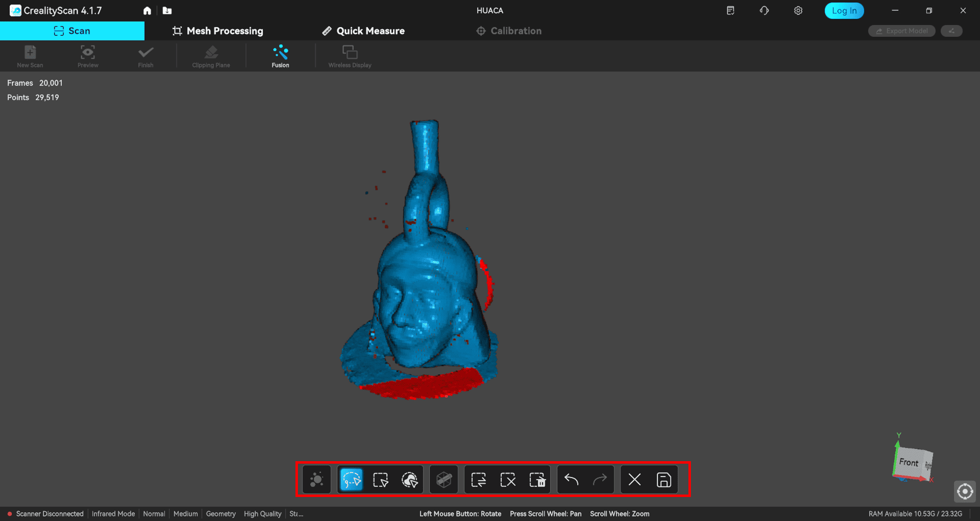Click the Scanner Disconnected status

(45, 514)
